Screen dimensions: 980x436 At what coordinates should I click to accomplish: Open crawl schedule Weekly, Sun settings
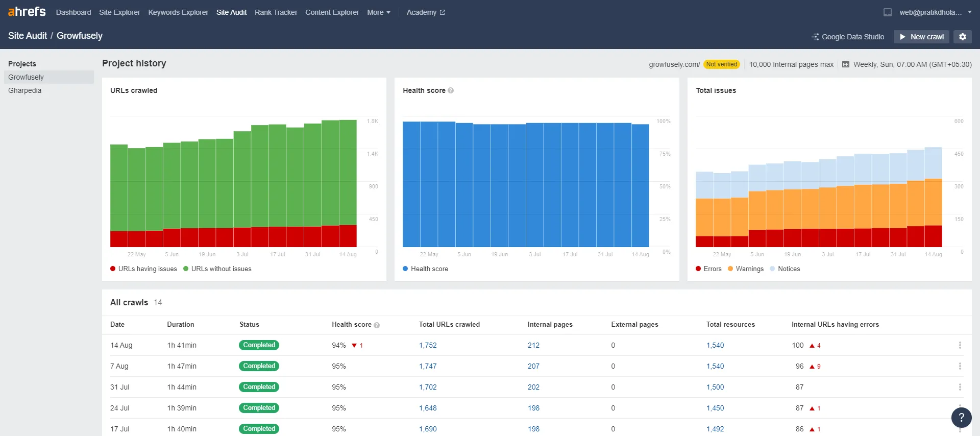click(907, 64)
